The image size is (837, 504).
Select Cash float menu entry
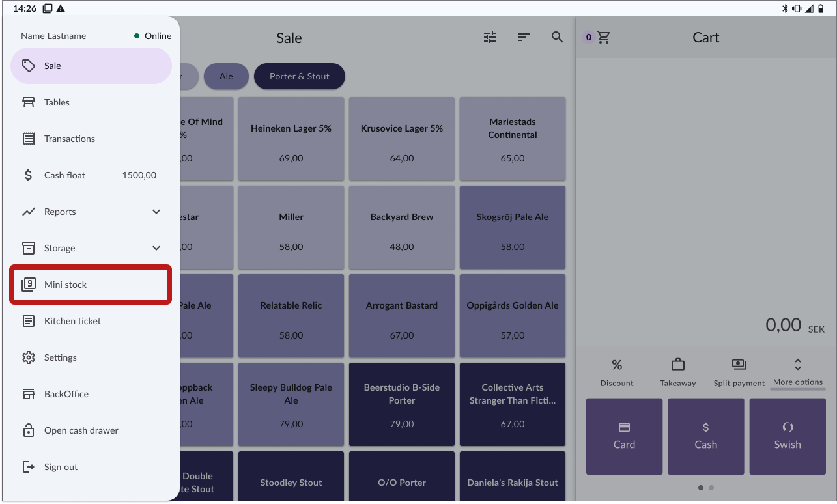(x=91, y=175)
